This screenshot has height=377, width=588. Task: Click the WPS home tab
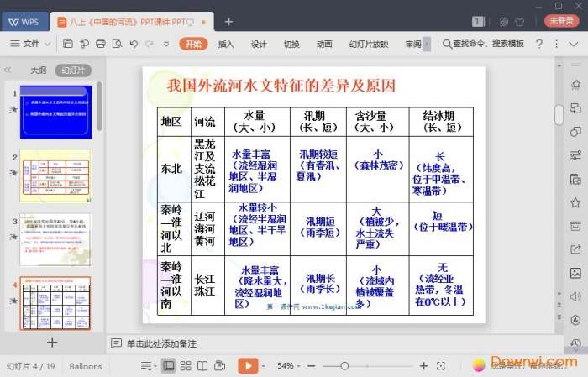(x=24, y=22)
